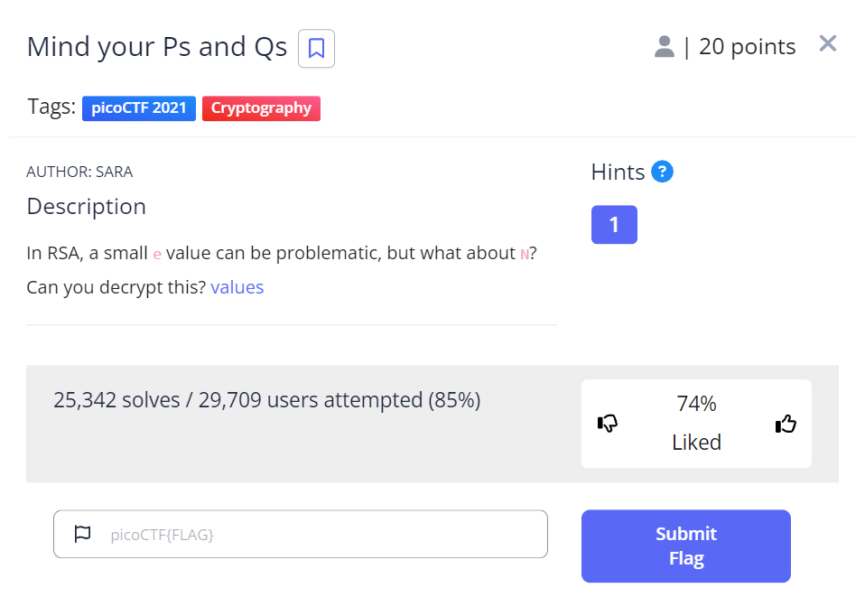Like the challenge with thumbs up
The height and width of the screenshot is (616, 865).
point(786,423)
